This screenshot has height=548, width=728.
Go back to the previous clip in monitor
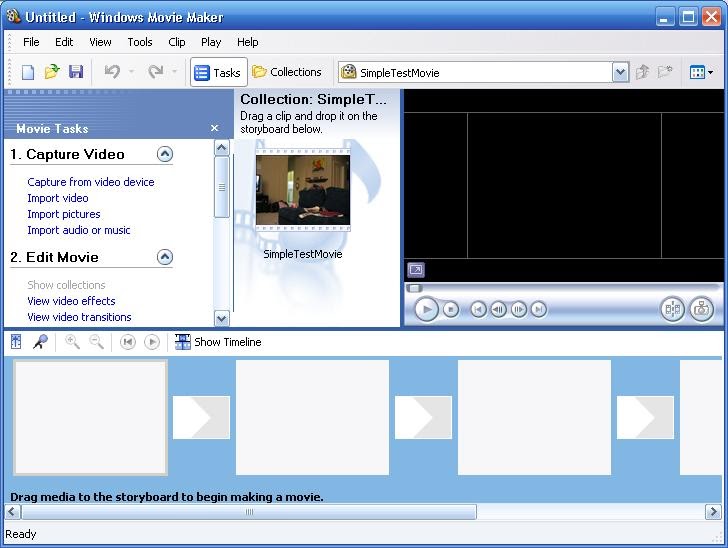point(478,309)
